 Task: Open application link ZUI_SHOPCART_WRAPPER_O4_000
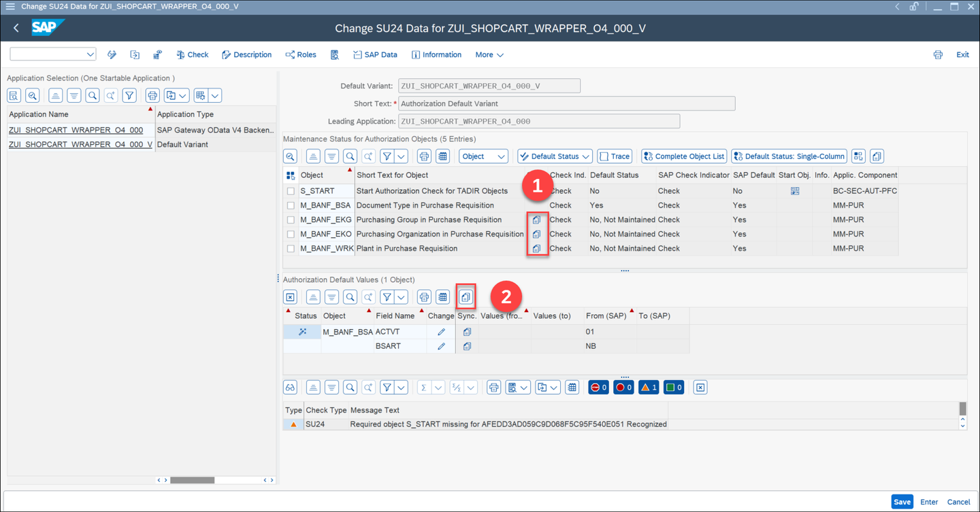pos(76,130)
